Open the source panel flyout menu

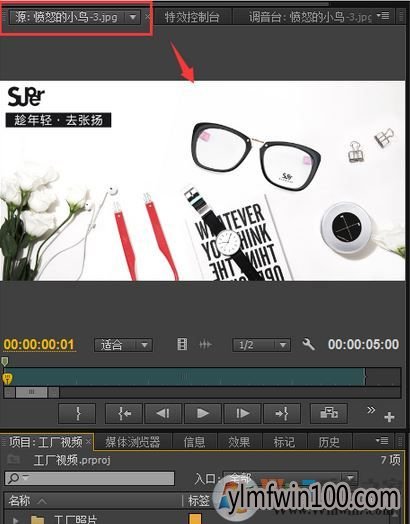tap(383, 15)
